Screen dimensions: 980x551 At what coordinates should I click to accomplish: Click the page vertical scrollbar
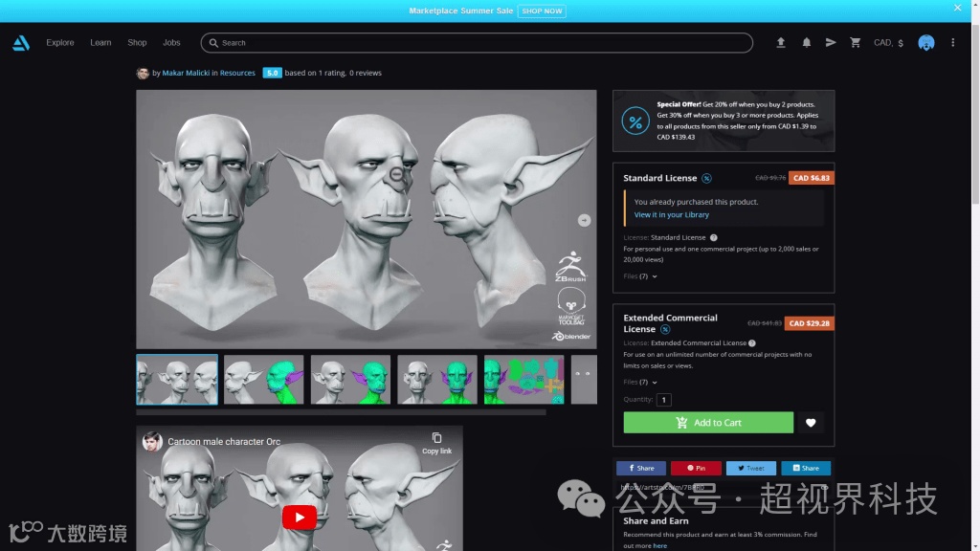click(975, 113)
